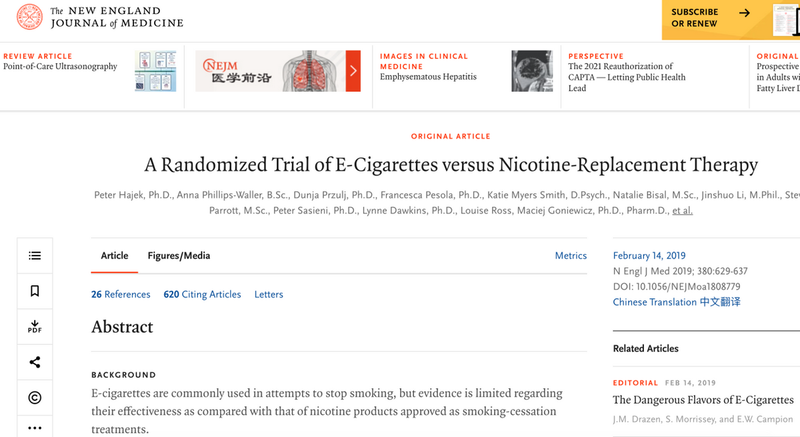Show more options via three-dots icon
Screen dimensions: 800x437
[35, 427]
